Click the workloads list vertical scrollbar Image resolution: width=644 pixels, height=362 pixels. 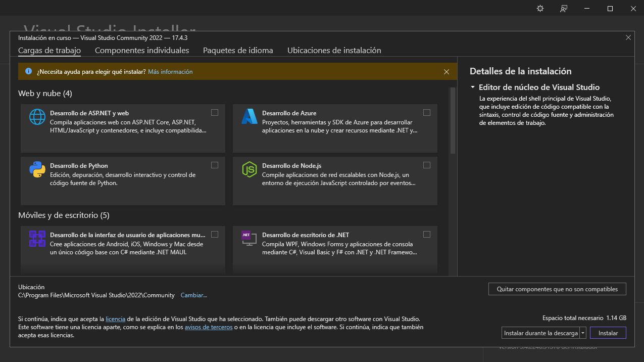453,121
